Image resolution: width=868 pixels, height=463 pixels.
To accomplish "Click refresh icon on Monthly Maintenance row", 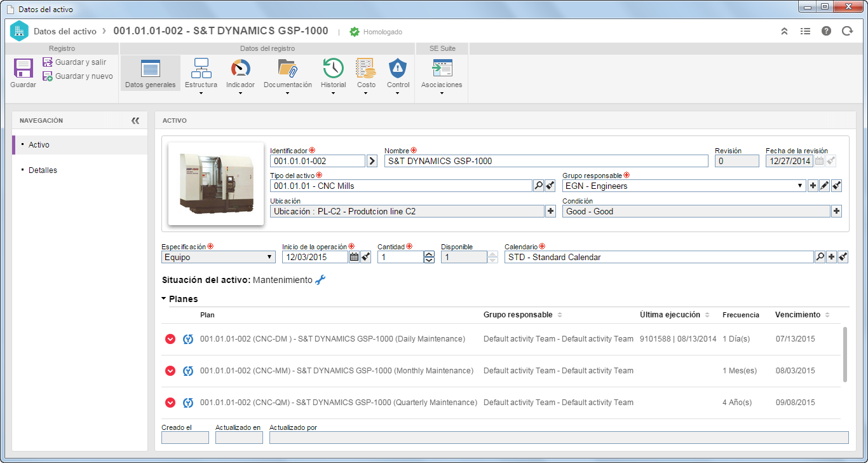I will click(188, 371).
